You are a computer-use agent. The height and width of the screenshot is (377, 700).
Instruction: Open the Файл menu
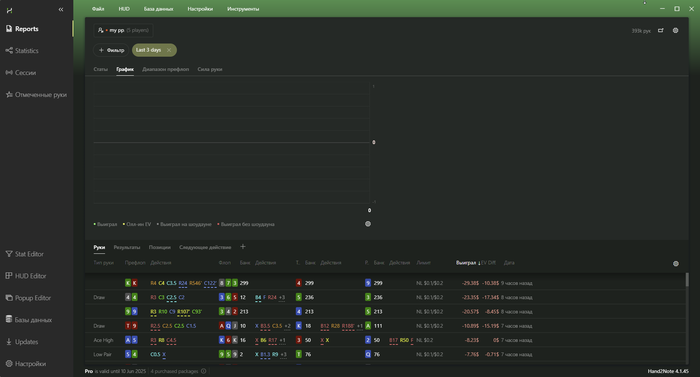pyautogui.click(x=98, y=9)
